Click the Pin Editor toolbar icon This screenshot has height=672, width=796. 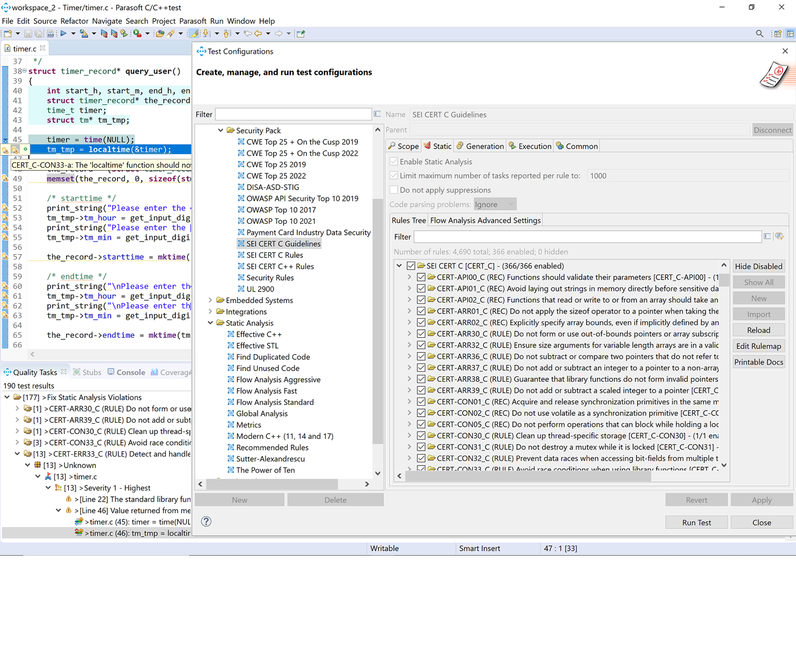click(300, 33)
